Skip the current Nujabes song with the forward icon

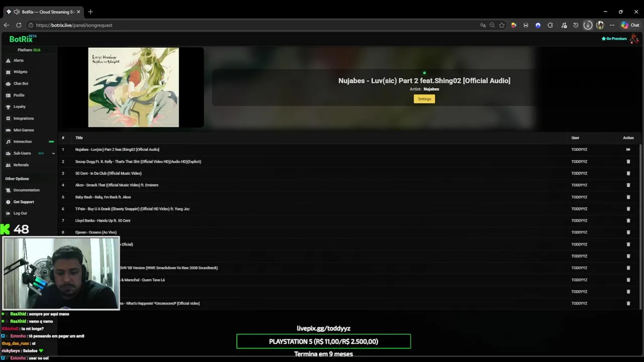(x=628, y=149)
